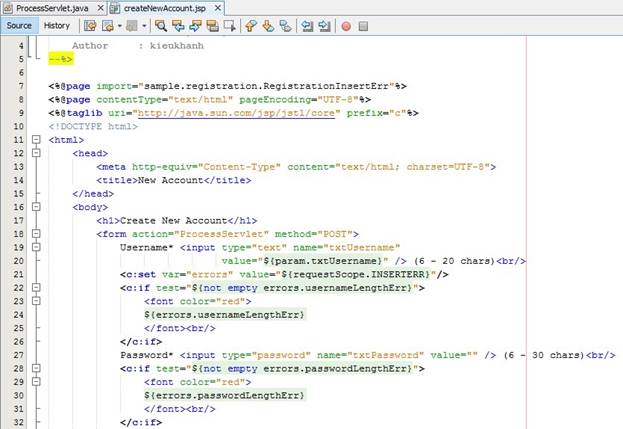
Task: Select the createNewAccount.jsp tab
Action: pyautogui.click(x=164, y=8)
